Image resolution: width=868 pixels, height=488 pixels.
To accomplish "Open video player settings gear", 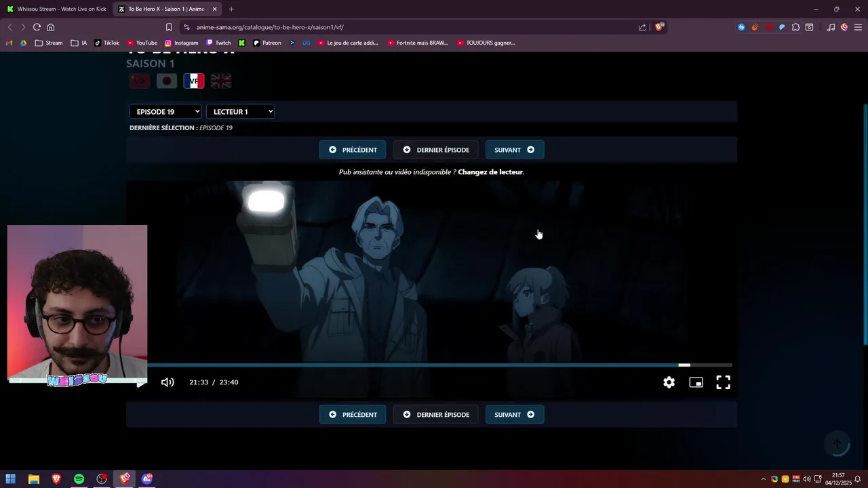I will pos(669,382).
